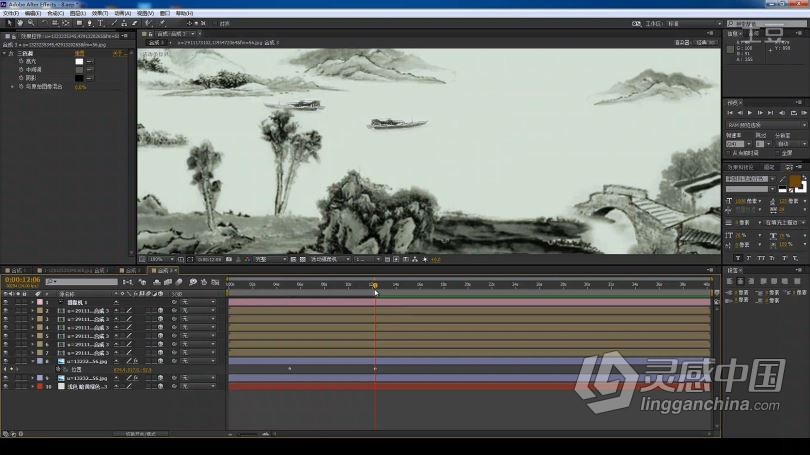The height and width of the screenshot is (455, 810).
Task: Mute audio in the preview panel
Action: pos(782,113)
